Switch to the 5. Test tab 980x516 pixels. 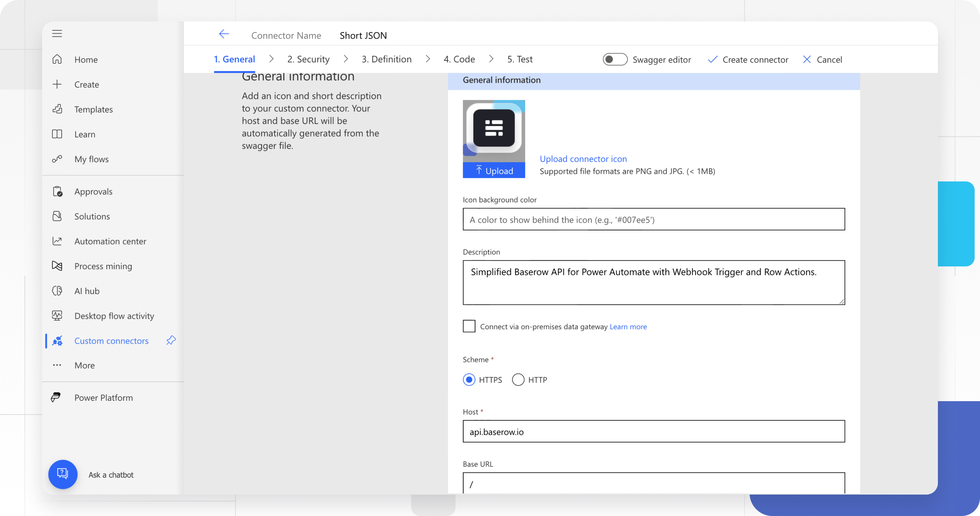[519, 59]
